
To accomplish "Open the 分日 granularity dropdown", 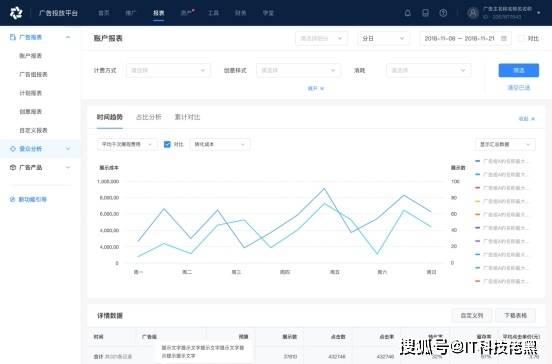I will (383, 38).
